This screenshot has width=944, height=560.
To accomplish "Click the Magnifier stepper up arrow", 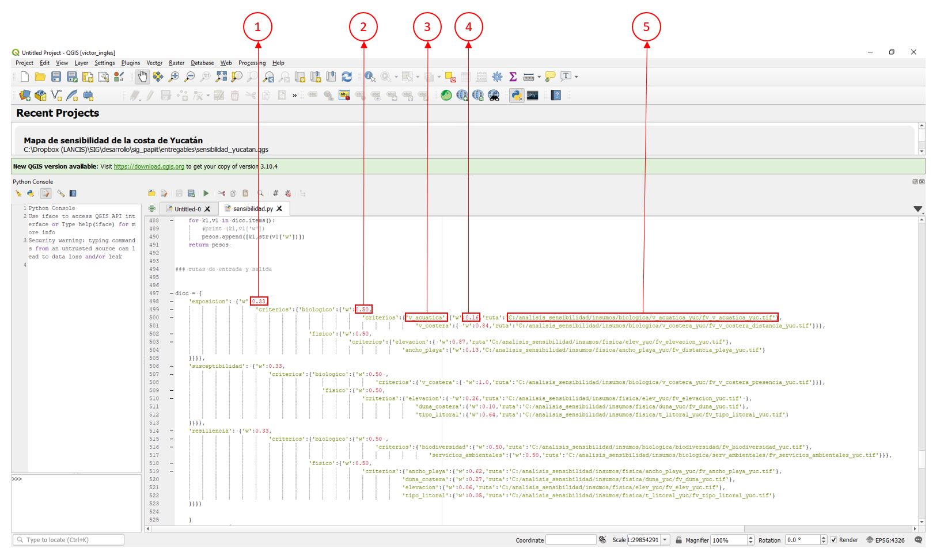I will (750, 538).
